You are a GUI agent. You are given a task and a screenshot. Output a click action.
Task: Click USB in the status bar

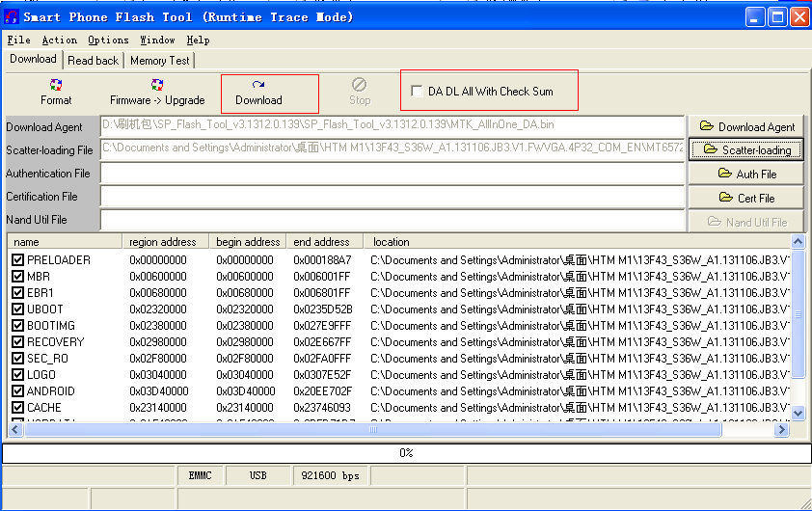(257, 475)
